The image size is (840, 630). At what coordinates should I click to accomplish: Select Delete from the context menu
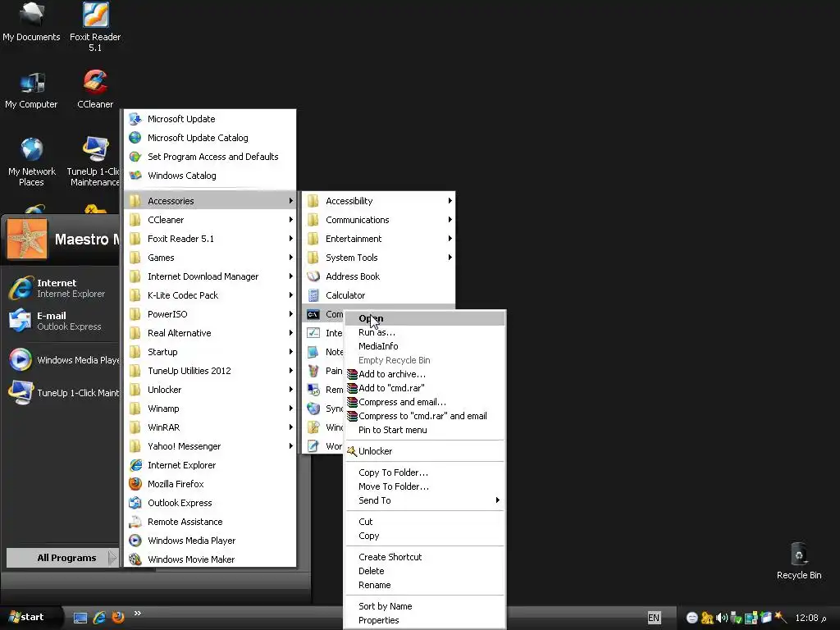424,571
